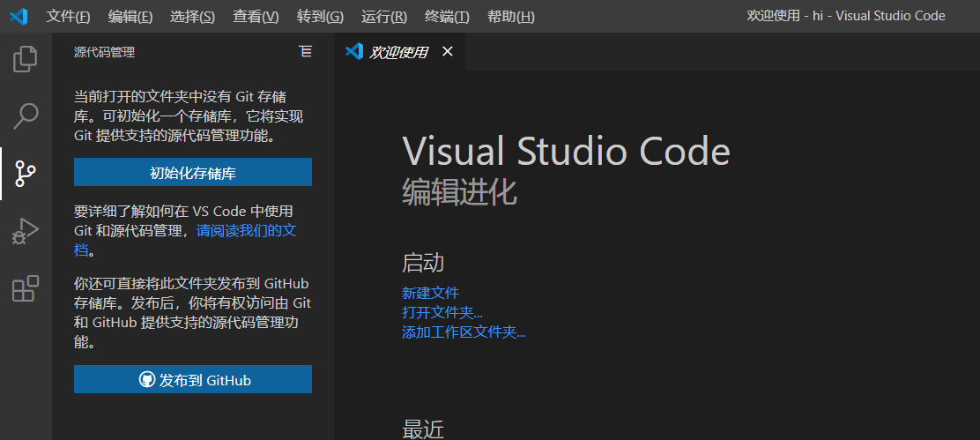Open the Search view in activity bar
Viewport: 980px width, 440px height.
coord(25,116)
